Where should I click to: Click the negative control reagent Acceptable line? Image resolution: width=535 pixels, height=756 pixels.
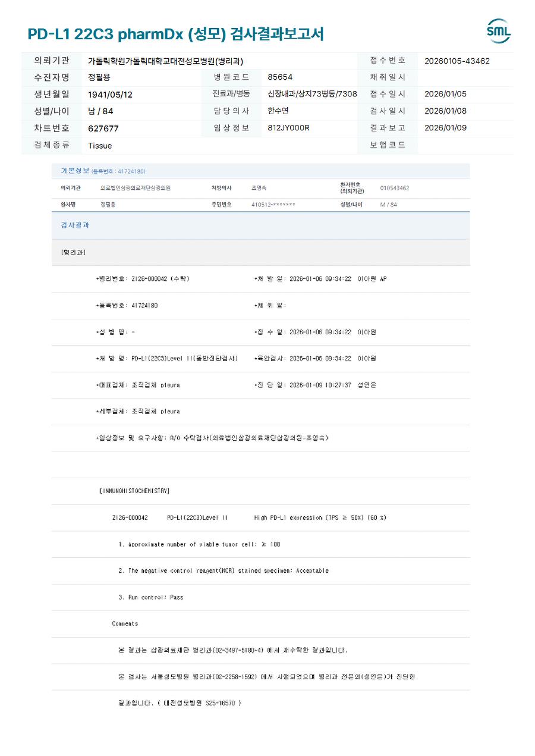[x=224, y=570]
